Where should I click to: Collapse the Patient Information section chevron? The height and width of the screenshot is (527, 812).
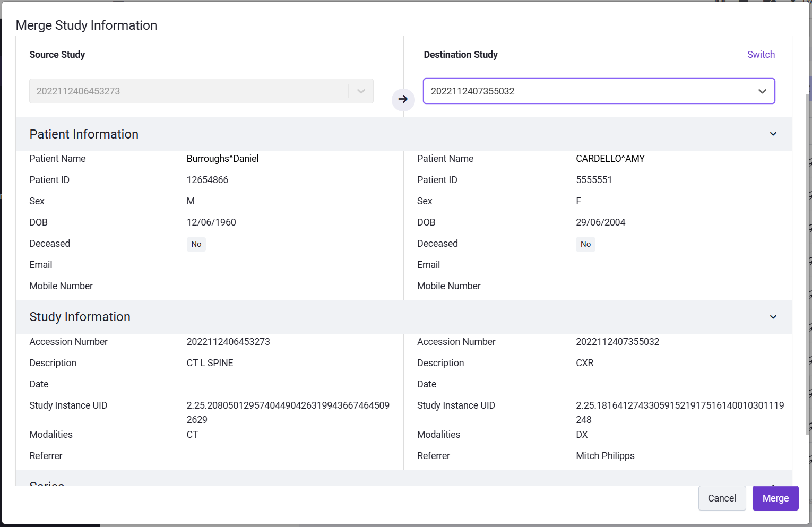click(773, 134)
